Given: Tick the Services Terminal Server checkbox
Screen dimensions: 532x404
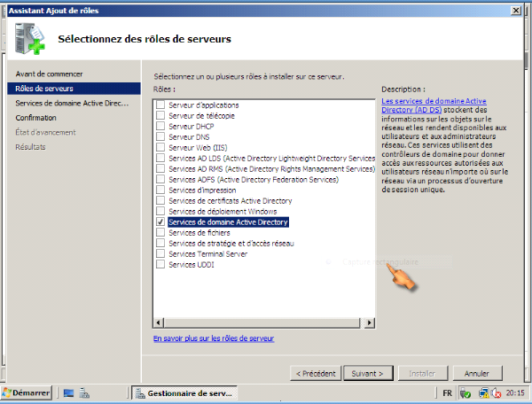Looking at the screenshot, I should (160, 253).
